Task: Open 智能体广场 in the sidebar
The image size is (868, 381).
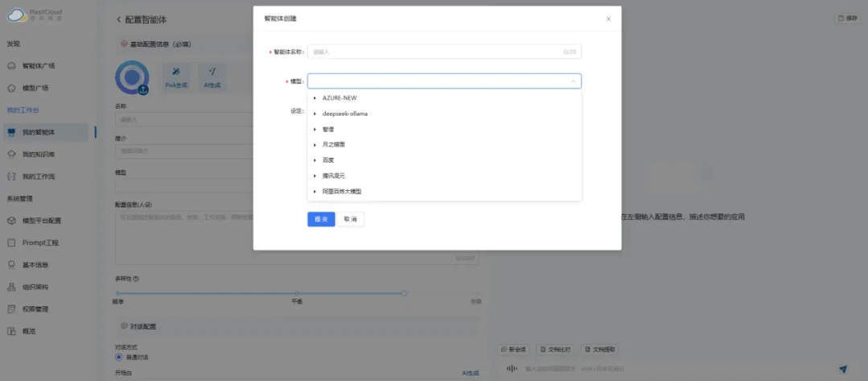Action: tap(38, 65)
